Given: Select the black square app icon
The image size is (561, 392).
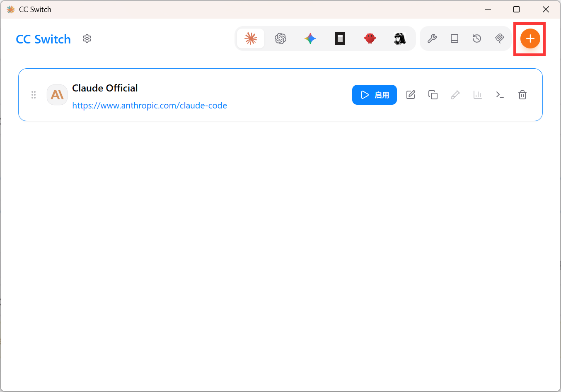Looking at the screenshot, I should tap(340, 38).
